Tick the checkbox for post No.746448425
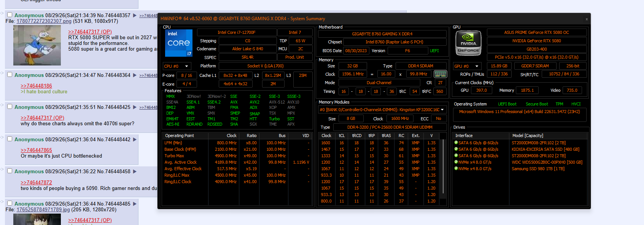 [10, 107]
